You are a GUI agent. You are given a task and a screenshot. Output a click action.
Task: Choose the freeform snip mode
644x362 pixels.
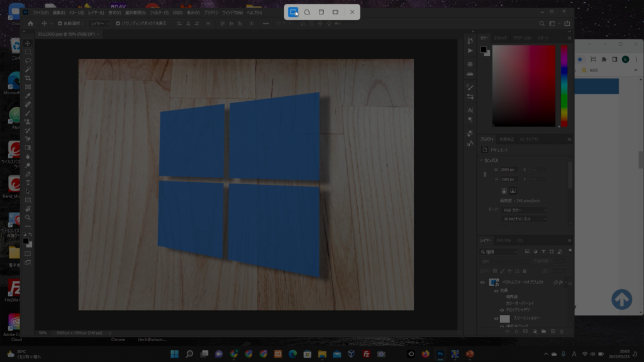tap(307, 13)
